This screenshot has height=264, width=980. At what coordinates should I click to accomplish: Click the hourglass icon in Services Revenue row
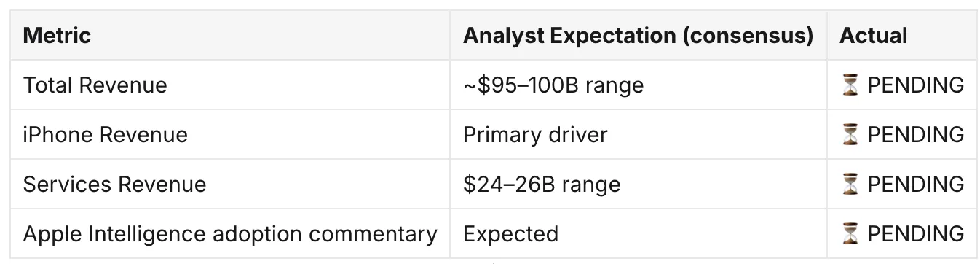click(x=850, y=185)
